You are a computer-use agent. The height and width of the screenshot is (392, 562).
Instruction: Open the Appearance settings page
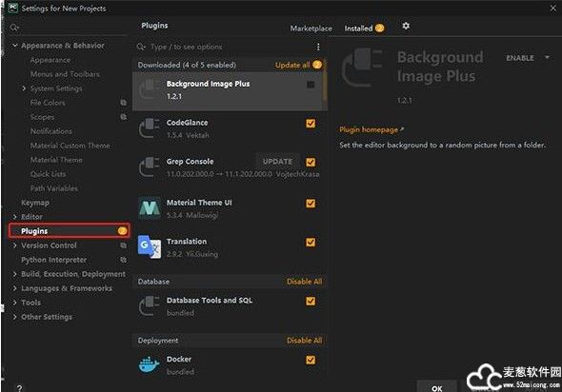(50, 60)
